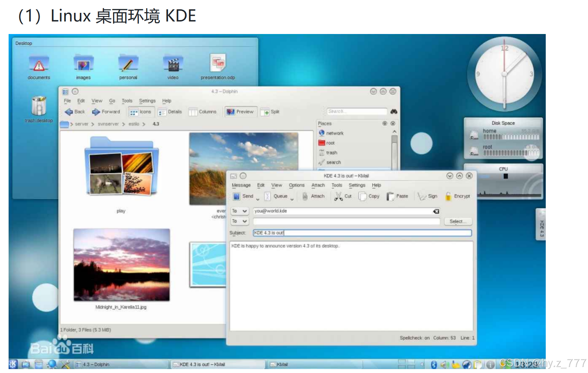Image resolution: width=588 pixels, height=373 pixels.
Task: Expand the arrow after server breadcrumb
Action: 93,124
